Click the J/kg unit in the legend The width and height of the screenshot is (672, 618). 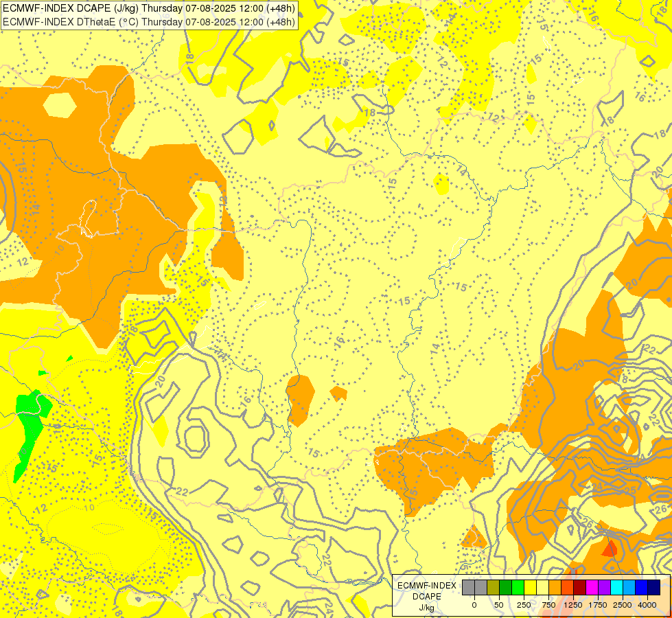pyautogui.click(x=427, y=608)
